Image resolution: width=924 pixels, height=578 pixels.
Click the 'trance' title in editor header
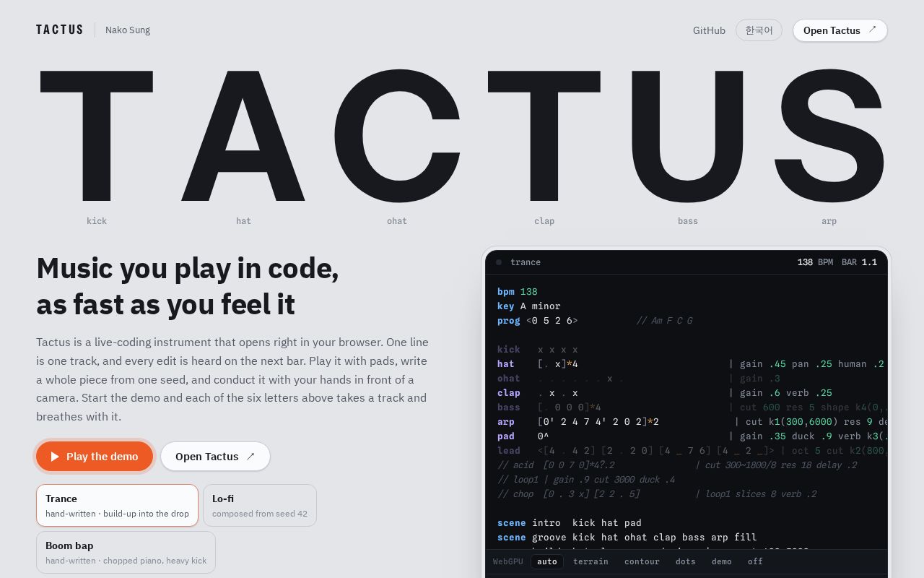(x=526, y=262)
